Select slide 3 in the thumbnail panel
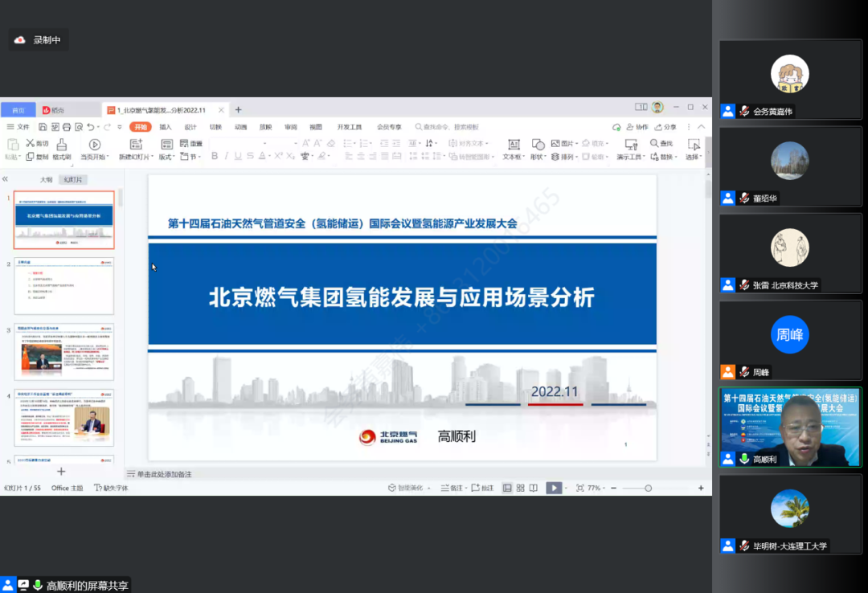868x593 pixels. point(63,351)
